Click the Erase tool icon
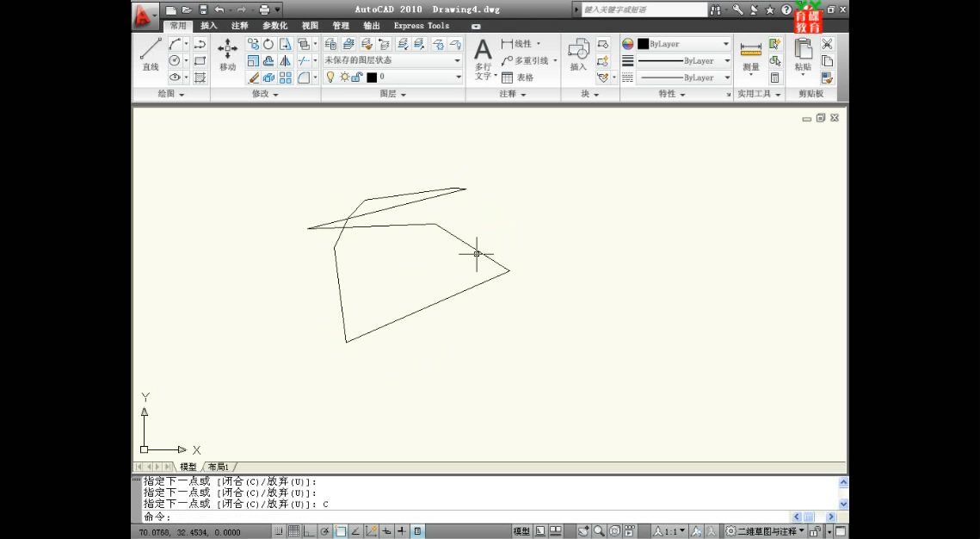 (x=253, y=77)
